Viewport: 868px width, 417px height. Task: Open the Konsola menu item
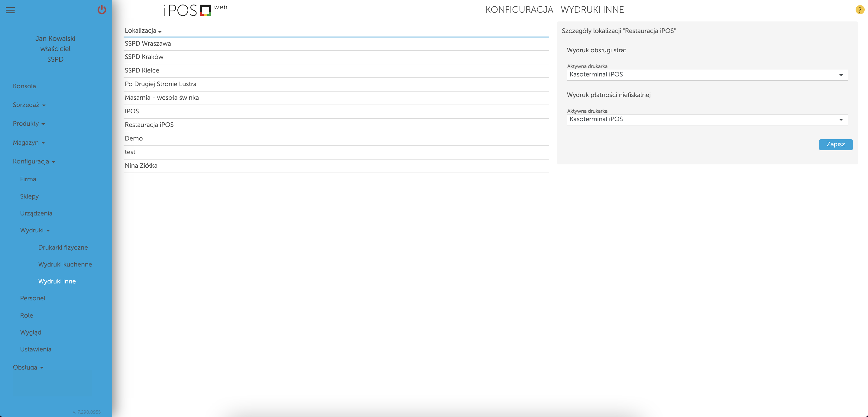(24, 86)
